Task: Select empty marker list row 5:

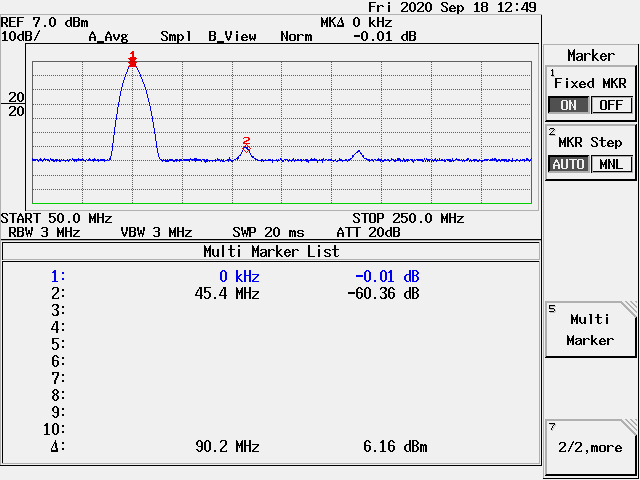Action: [271, 344]
